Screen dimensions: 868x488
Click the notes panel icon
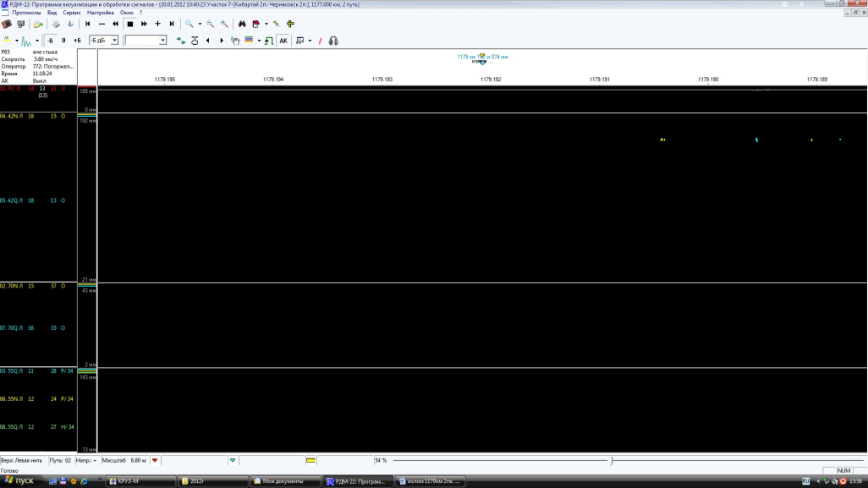point(300,41)
